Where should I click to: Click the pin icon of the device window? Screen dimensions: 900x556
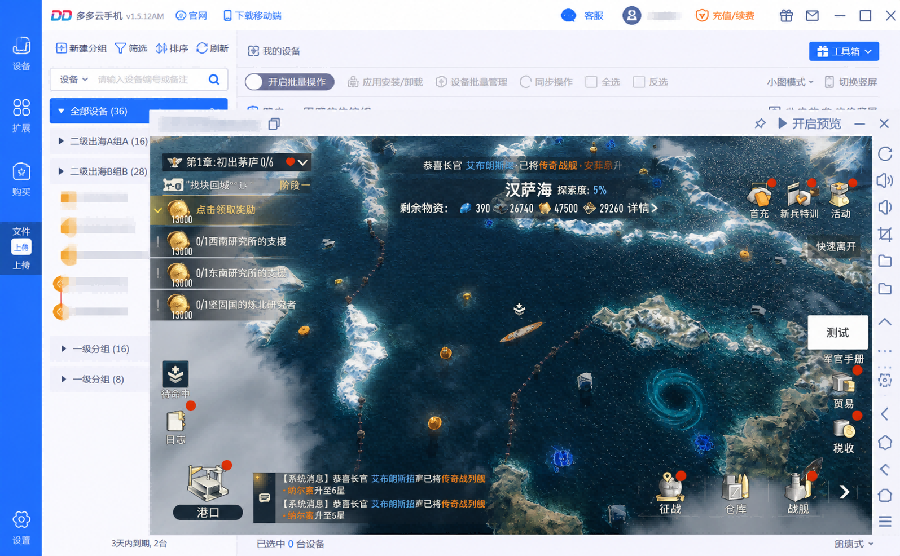[x=760, y=123]
